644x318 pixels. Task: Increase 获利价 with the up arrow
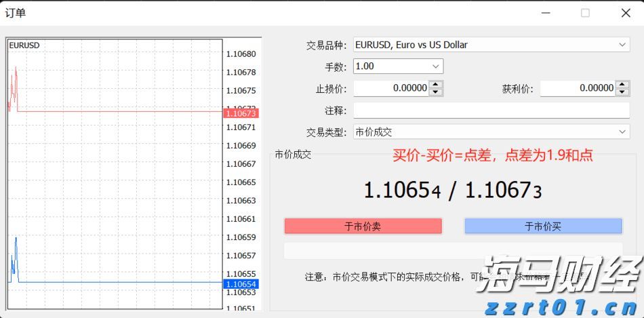623,85
